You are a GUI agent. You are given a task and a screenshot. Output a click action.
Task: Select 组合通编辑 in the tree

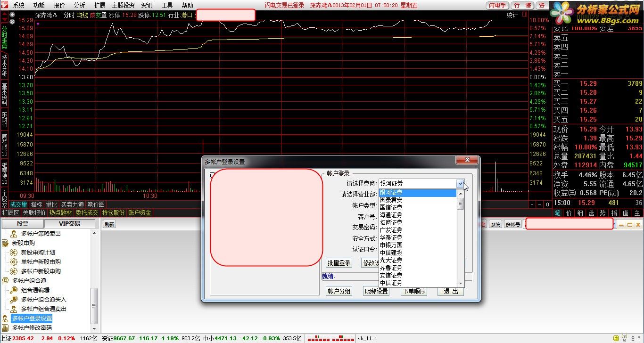point(35,290)
